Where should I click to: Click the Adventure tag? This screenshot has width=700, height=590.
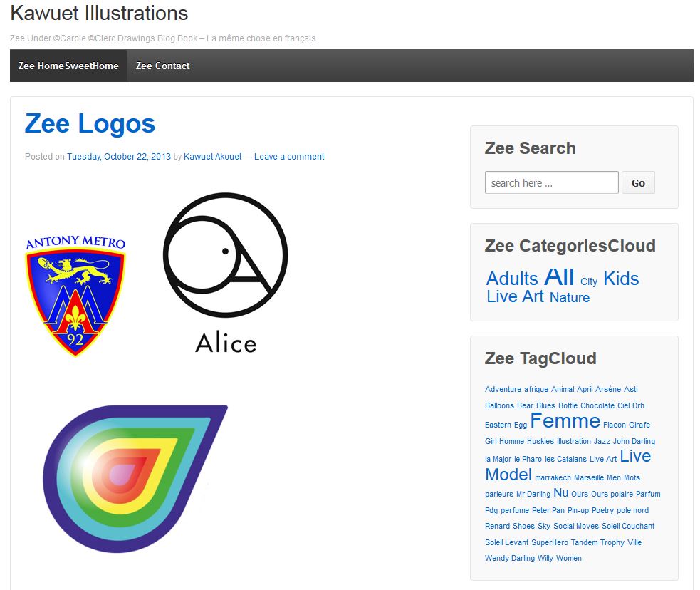pos(503,389)
